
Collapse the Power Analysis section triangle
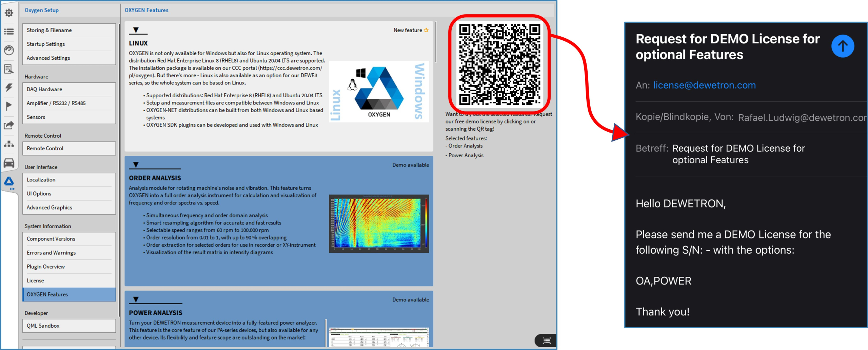coord(136,299)
